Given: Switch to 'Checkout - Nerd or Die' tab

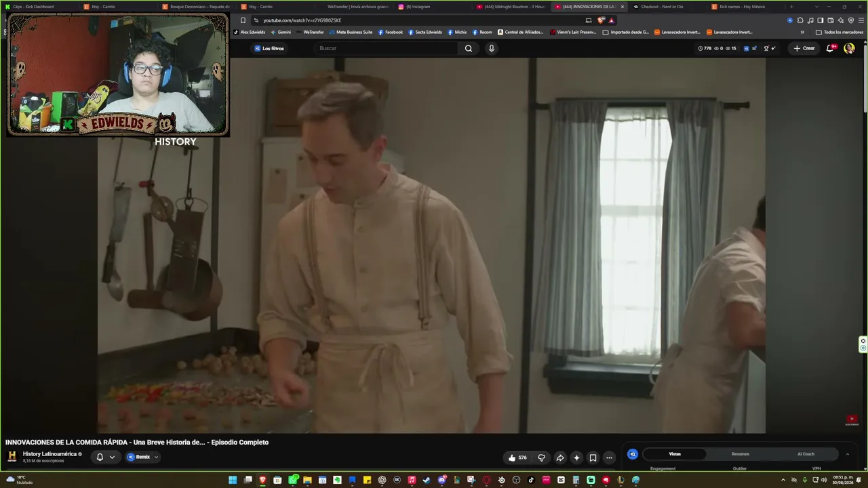Looking at the screenshot, I should (x=669, y=7).
